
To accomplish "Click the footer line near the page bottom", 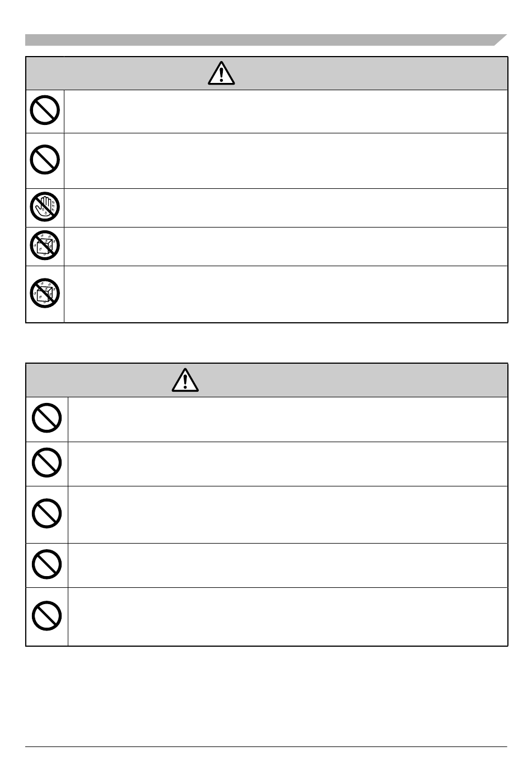I will click(266, 746).
